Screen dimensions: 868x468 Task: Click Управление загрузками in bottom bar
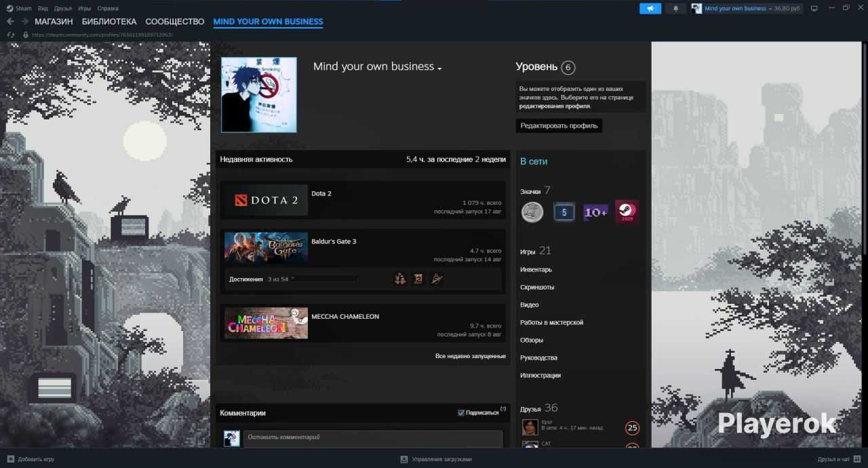(441, 459)
